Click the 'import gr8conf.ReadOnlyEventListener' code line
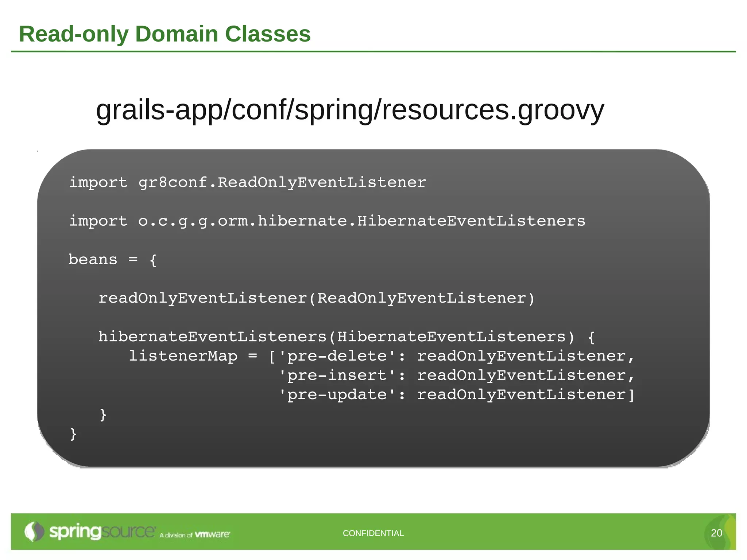Image resolution: width=747 pixels, height=560 pixels. pos(248,182)
